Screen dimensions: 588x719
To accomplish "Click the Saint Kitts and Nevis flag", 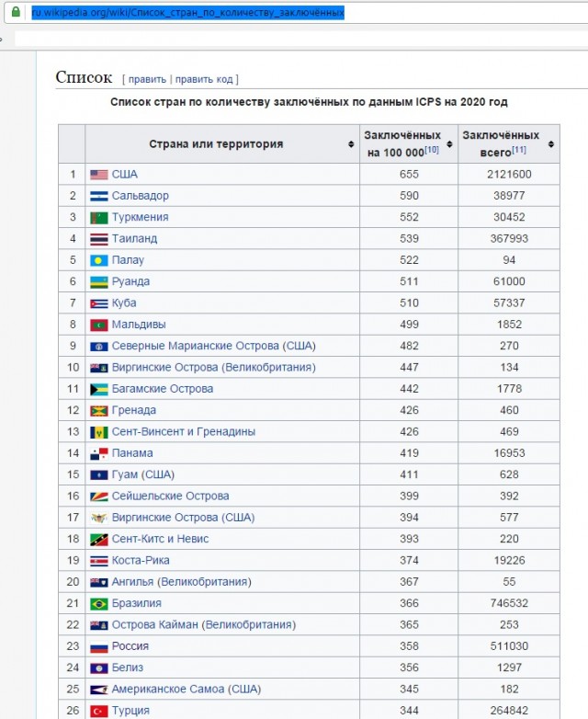I will click(x=99, y=540).
